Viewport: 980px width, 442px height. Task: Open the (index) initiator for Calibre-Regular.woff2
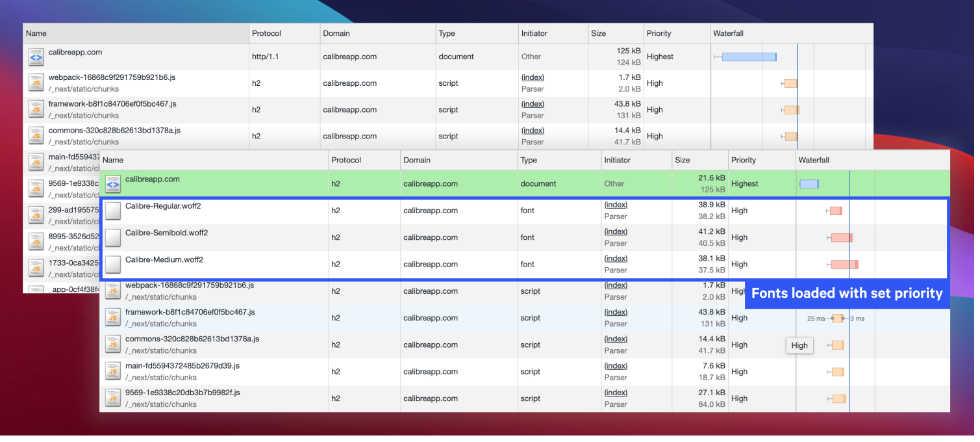tap(616, 204)
